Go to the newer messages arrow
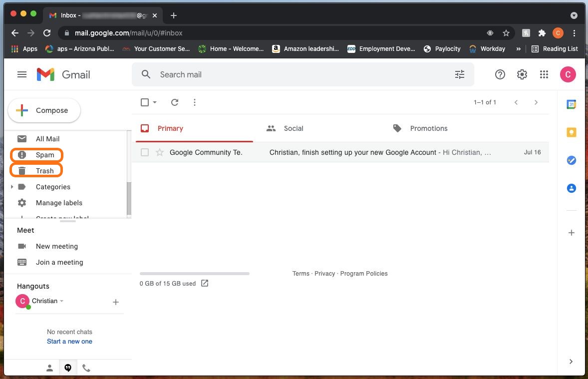Screen dimensions: 588x379 tap(516, 102)
